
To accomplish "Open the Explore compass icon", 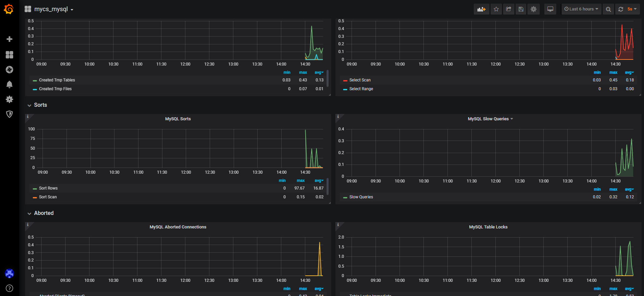I will pyautogui.click(x=9, y=70).
